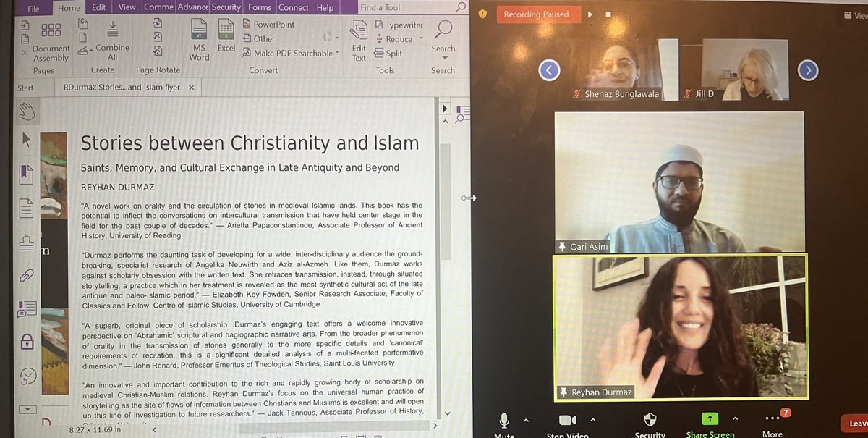Switch to the Edit ribbon tab

98,7
